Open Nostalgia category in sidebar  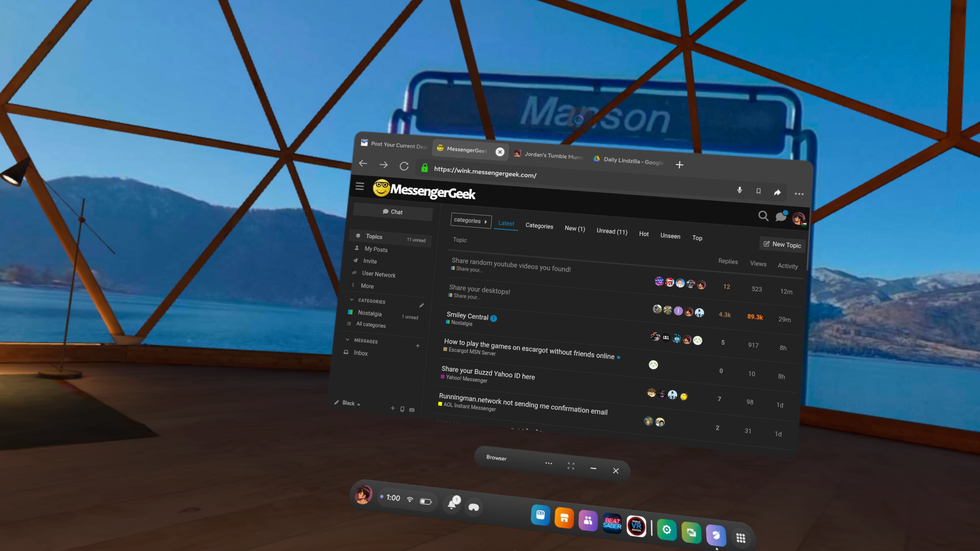pos(369,313)
